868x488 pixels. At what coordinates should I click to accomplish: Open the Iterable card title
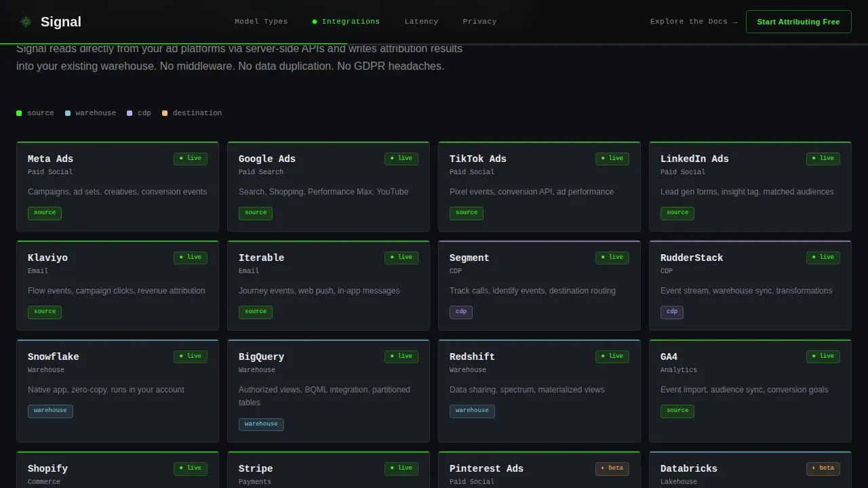tap(261, 258)
